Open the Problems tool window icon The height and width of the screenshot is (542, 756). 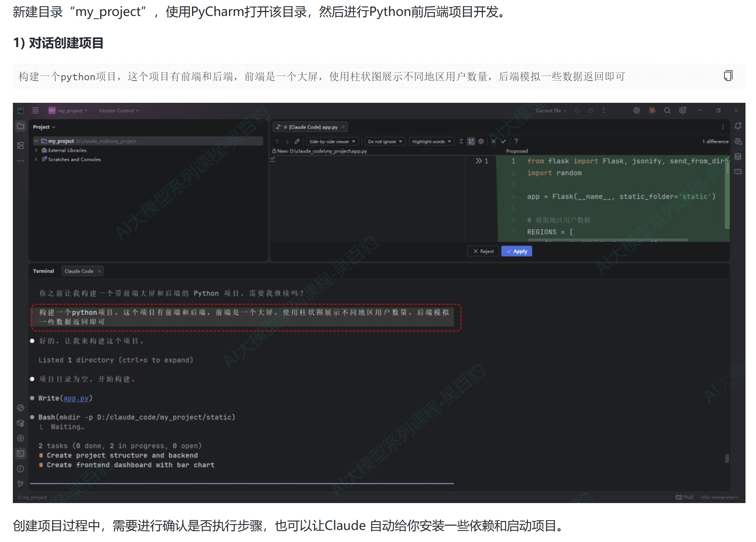pyautogui.click(x=21, y=469)
